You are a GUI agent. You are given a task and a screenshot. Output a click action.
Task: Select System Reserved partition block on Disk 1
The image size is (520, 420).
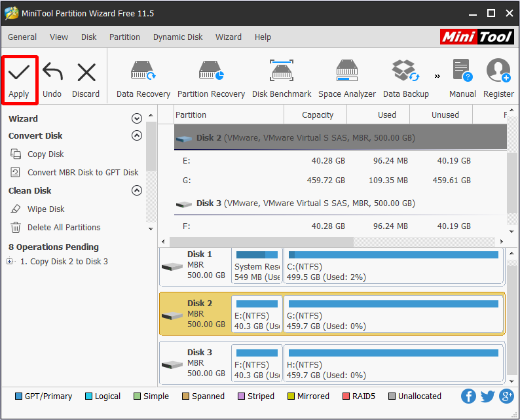point(257,266)
